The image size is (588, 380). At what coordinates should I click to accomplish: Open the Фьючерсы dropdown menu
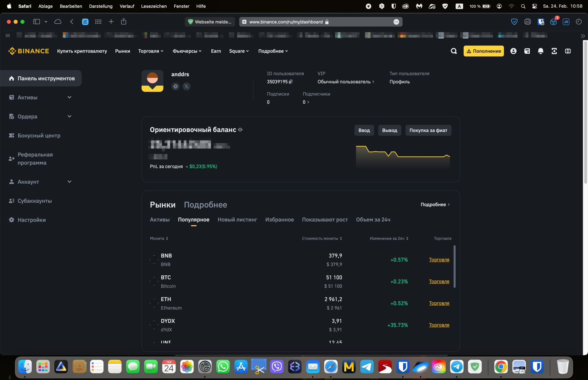click(187, 51)
